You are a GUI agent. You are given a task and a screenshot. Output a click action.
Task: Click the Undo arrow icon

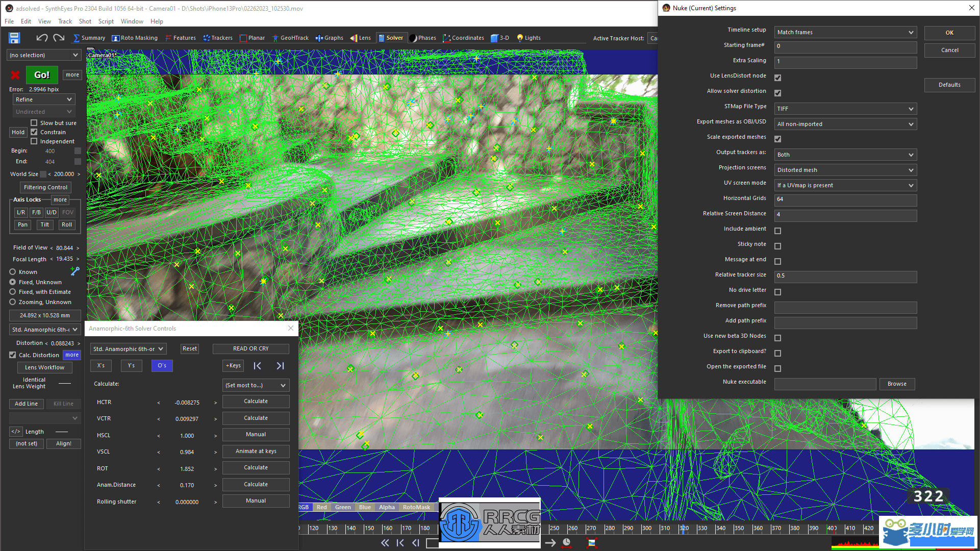pyautogui.click(x=42, y=38)
